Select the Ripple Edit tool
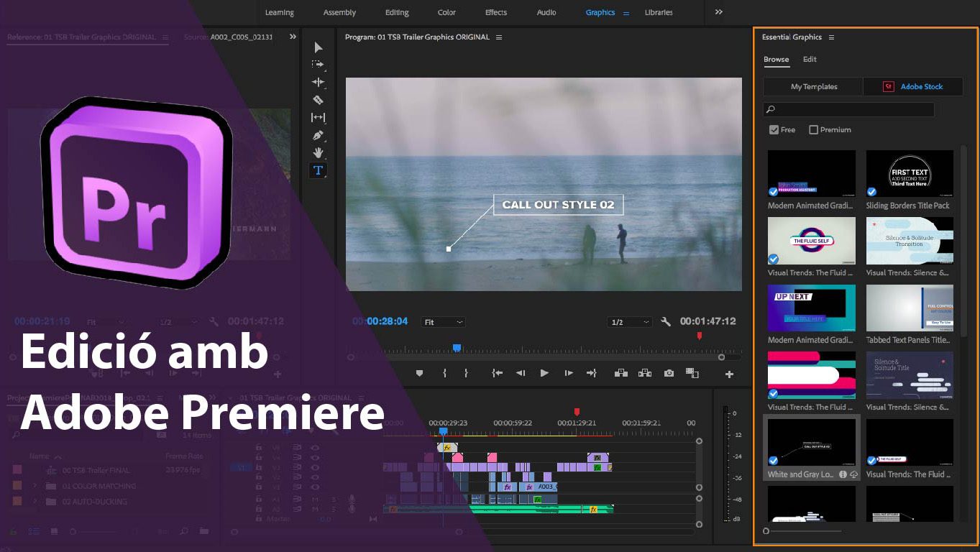The height and width of the screenshot is (552, 980). pyautogui.click(x=318, y=82)
